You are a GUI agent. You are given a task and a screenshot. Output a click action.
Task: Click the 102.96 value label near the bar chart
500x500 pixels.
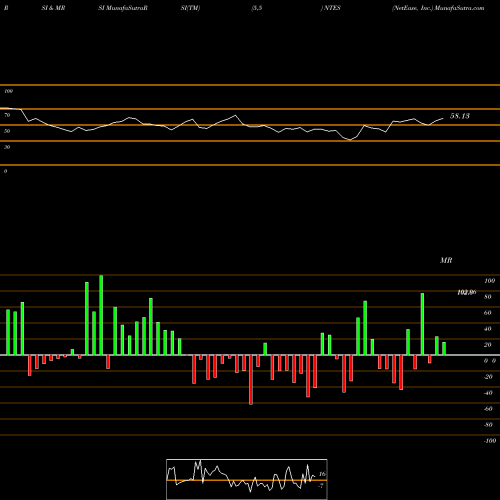(467, 292)
